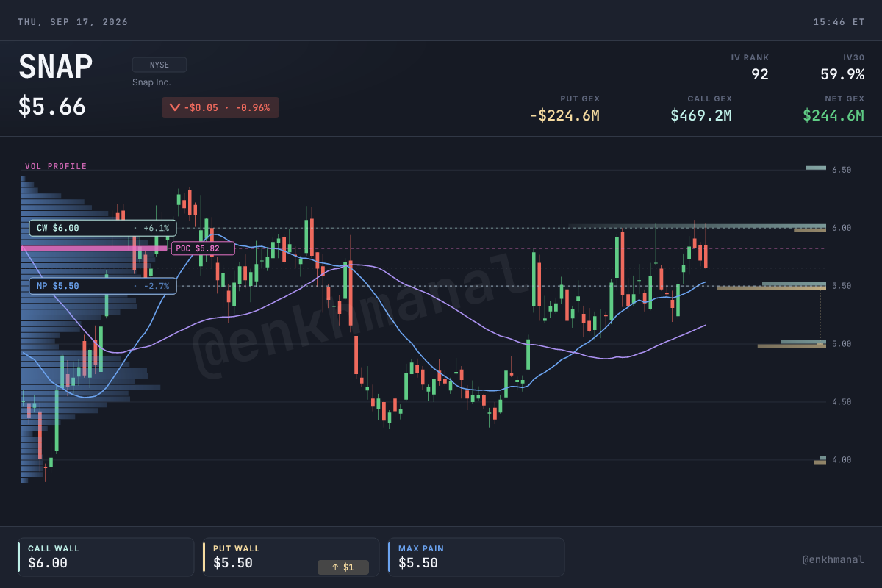This screenshot has width=882, height=588.
Task: Click the IV RANK label
Action: click(x=750, y=57)
